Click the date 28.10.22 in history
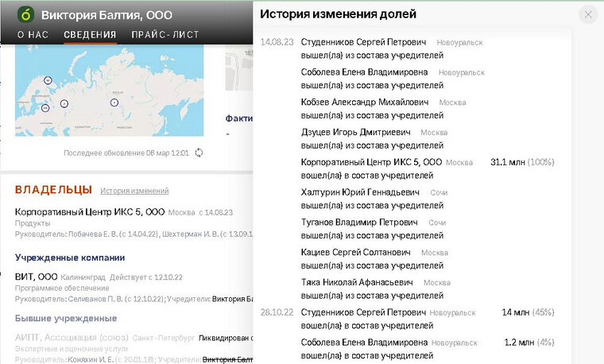Image resolution: width=604 pixels, height=364 pixels. point(277,312)
